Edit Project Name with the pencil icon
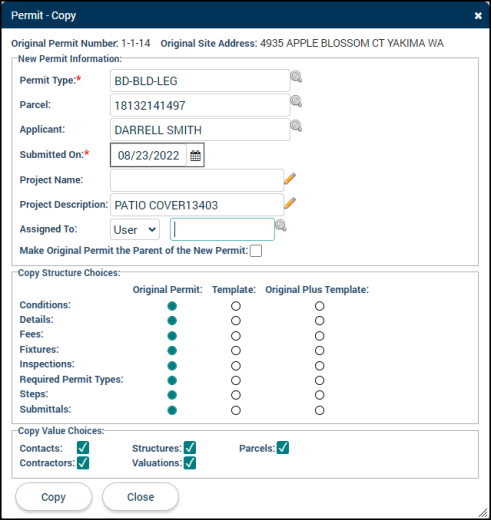The image size is (491, 520). pyautogui.click(x=290, y=178)
